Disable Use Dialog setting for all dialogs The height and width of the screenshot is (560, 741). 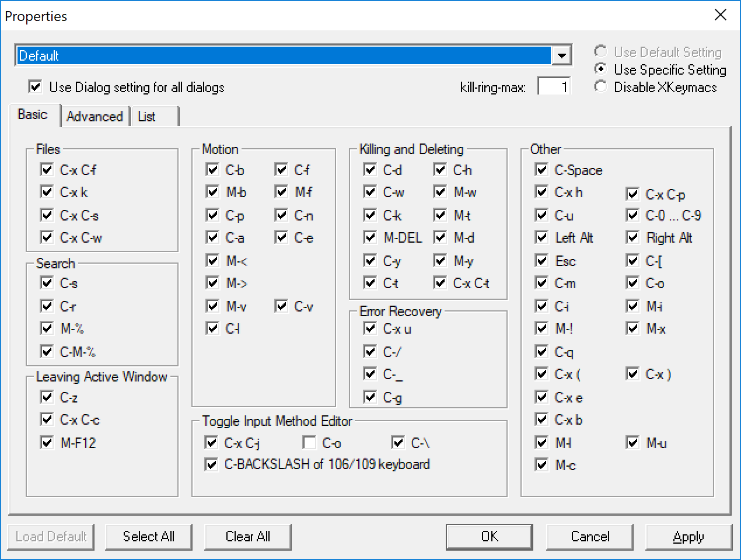tap(35, 87)
